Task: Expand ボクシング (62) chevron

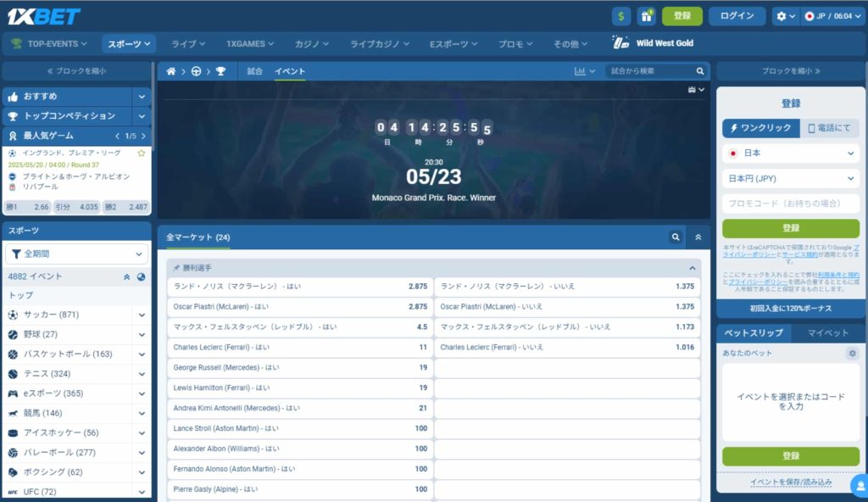Action: coord(142,472)
